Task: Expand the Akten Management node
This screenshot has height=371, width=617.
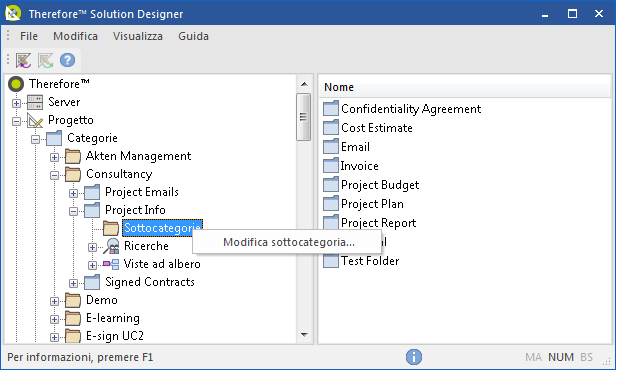Action: tap(54, 157)
